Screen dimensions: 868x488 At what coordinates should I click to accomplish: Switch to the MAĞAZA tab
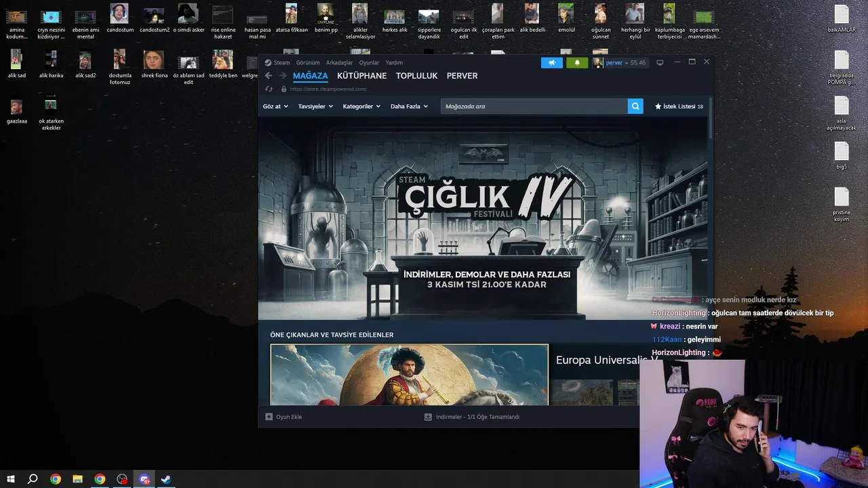(x=311, y=76)
